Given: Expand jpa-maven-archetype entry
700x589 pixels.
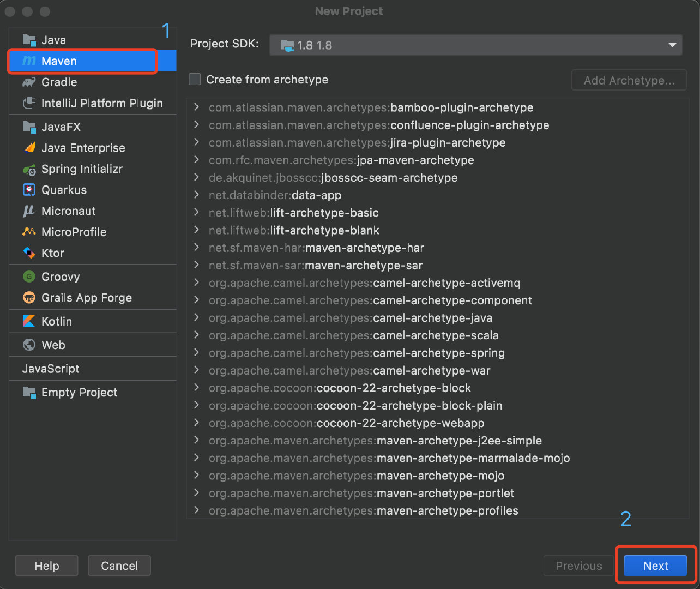Looking at the screenshot, I should 196,160.
